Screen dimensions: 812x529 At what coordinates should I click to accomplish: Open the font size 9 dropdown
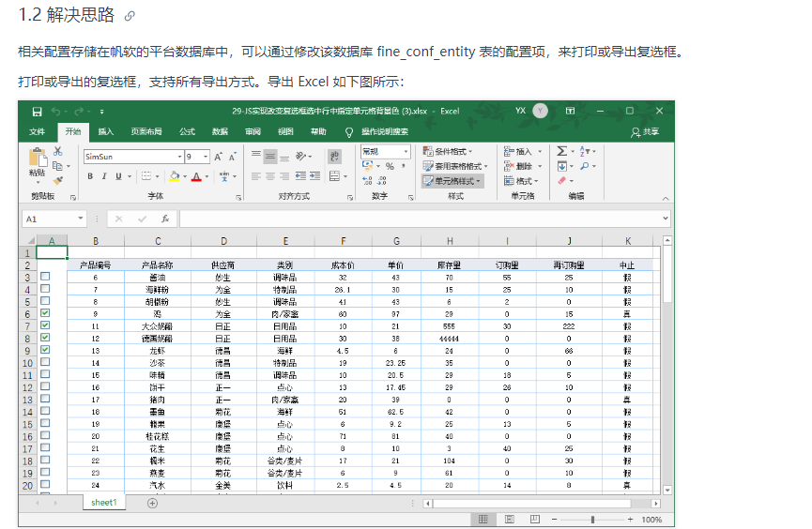pyautogui.click(x=206, y=157)
